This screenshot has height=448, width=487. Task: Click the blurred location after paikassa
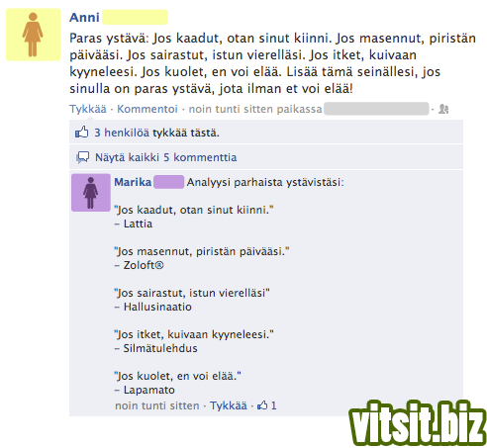(x=376, y=109)
